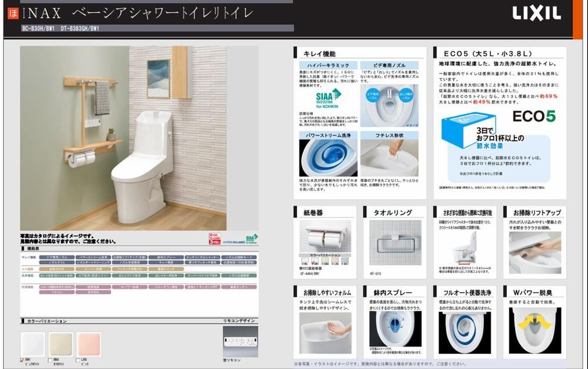Click the LIXIL logo in the header

[537, 14]
